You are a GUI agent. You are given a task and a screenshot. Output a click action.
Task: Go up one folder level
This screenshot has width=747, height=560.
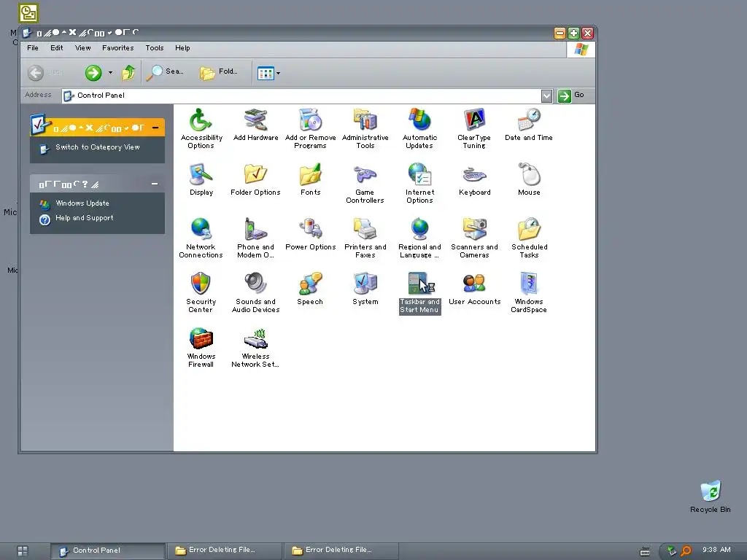[x=128, y=73]
